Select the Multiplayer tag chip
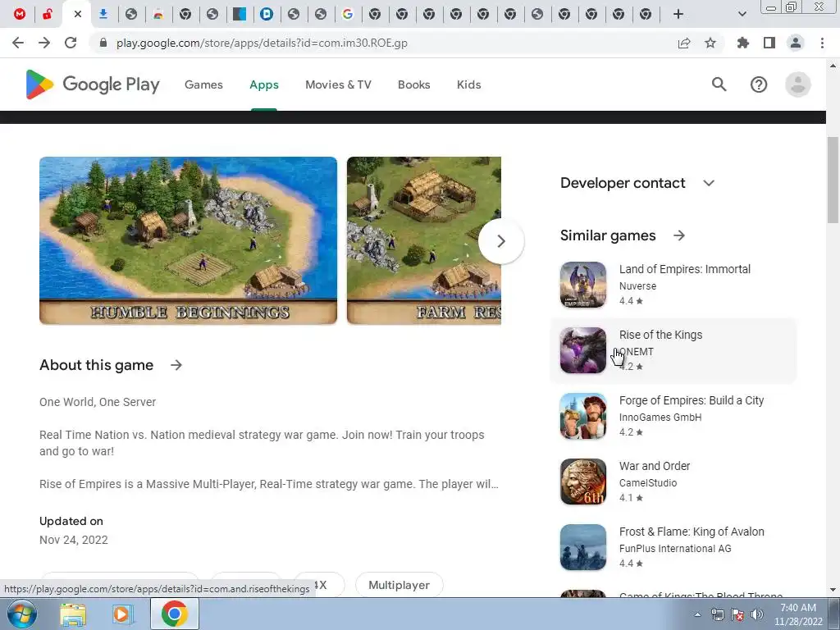 399,585
